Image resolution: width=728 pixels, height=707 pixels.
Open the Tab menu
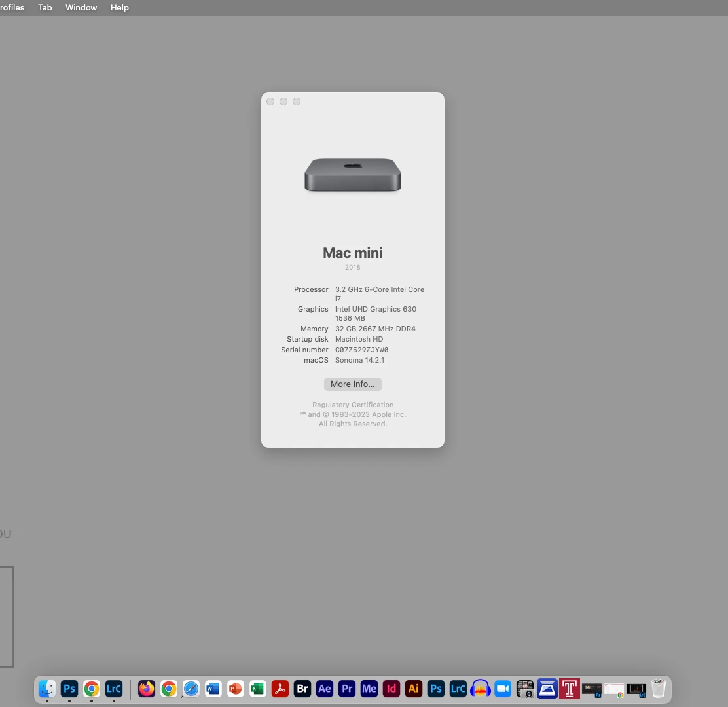[x=45, y=7]
